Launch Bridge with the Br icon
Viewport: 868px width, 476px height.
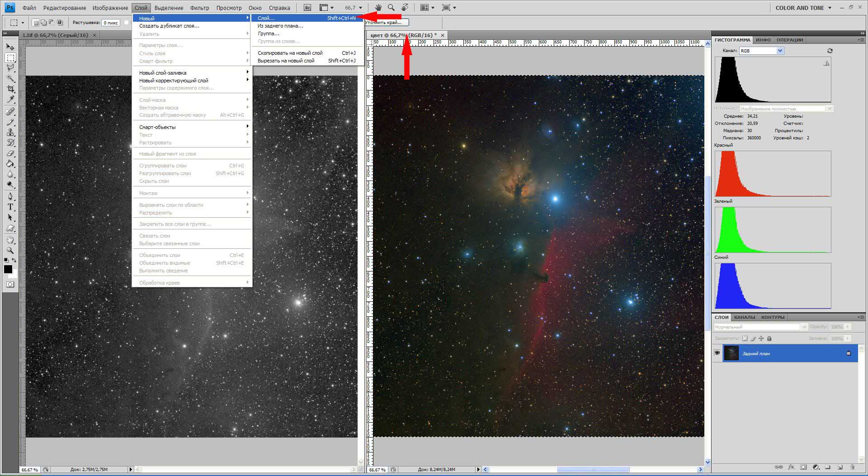[307, 8]
